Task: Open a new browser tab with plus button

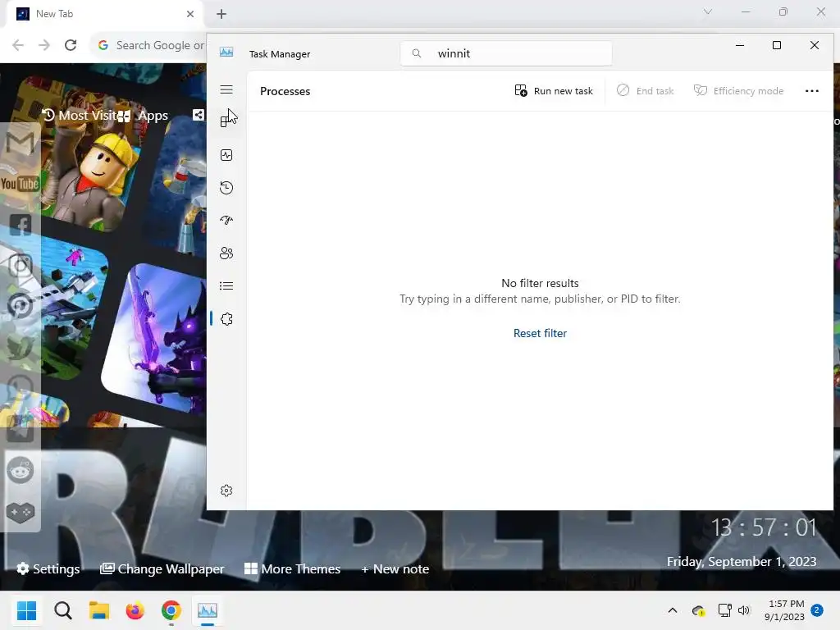Action: [221, 15]
